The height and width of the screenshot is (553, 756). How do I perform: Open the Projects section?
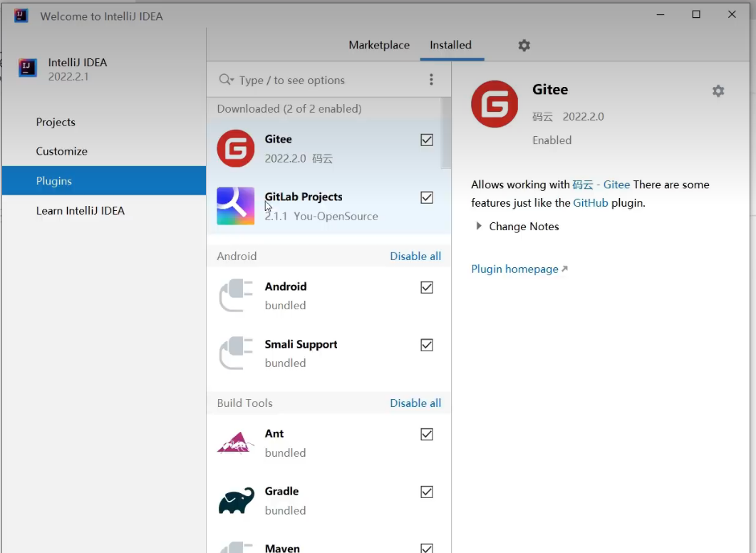(x=56, y=122)
